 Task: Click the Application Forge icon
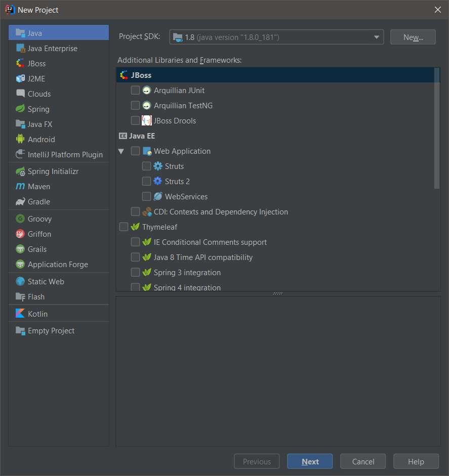click(20, 264)
